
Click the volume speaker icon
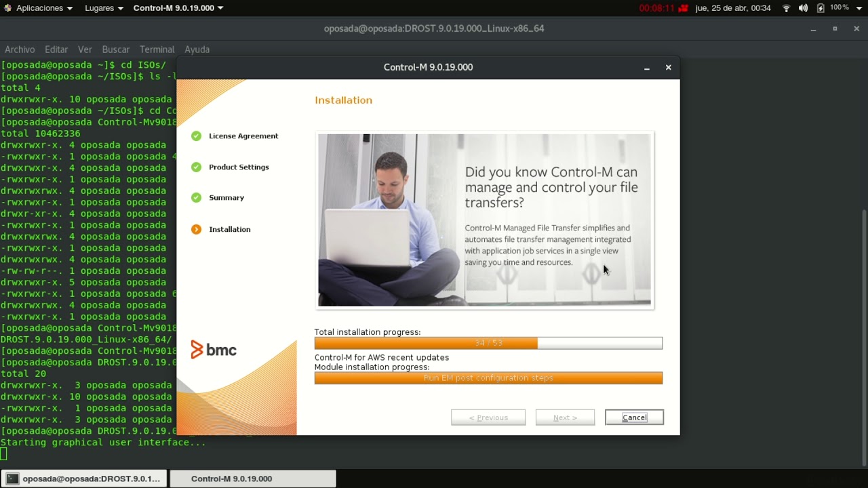tap(803, 8)
